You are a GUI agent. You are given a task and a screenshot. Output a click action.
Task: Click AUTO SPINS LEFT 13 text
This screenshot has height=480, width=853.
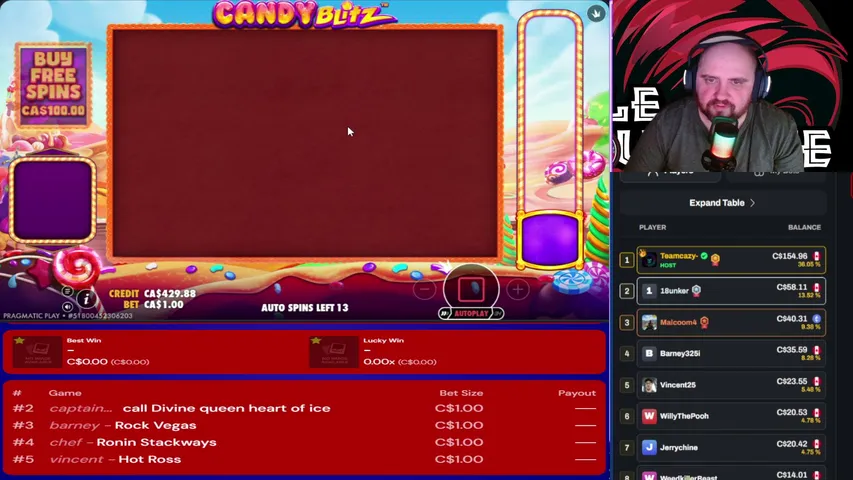[x=305, y=307]
